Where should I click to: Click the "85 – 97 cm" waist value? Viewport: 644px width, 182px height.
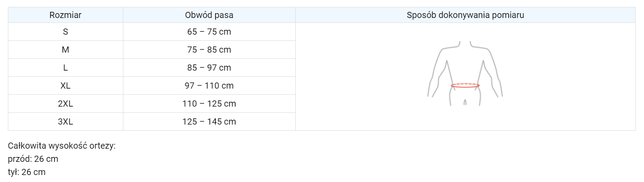tap(209, 68)
